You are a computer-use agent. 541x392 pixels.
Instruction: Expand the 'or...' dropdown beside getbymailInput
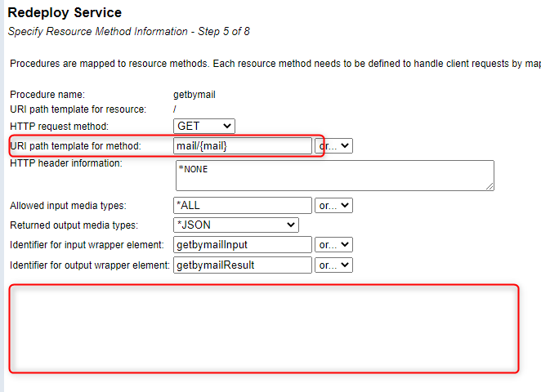click(334, 244)
